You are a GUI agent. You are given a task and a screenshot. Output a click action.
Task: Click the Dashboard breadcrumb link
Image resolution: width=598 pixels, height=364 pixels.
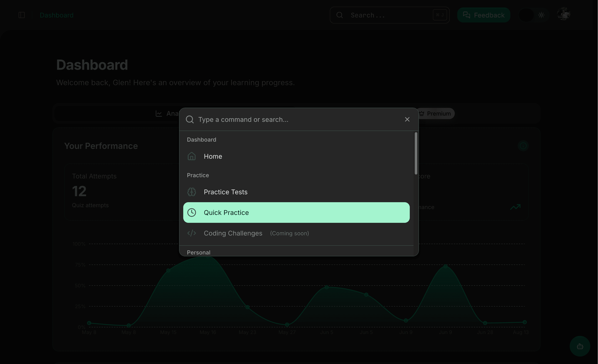57,15
